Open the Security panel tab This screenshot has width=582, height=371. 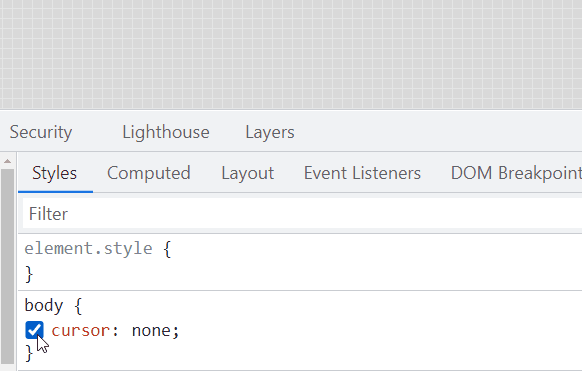click(41, 132)
